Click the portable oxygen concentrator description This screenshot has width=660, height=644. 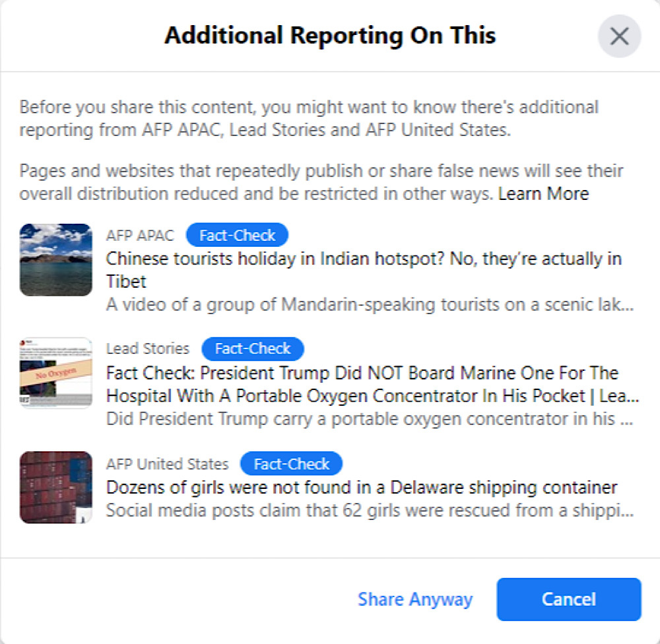(x=370, y=419)
